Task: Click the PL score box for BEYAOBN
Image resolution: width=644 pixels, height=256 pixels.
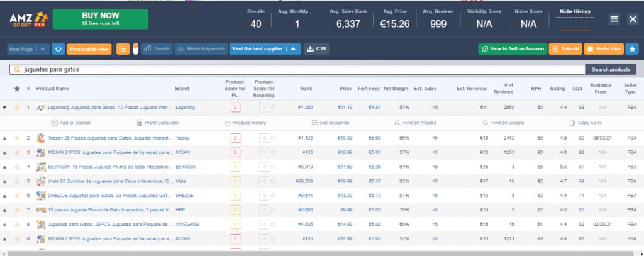Action: click(x=235, y=167)
